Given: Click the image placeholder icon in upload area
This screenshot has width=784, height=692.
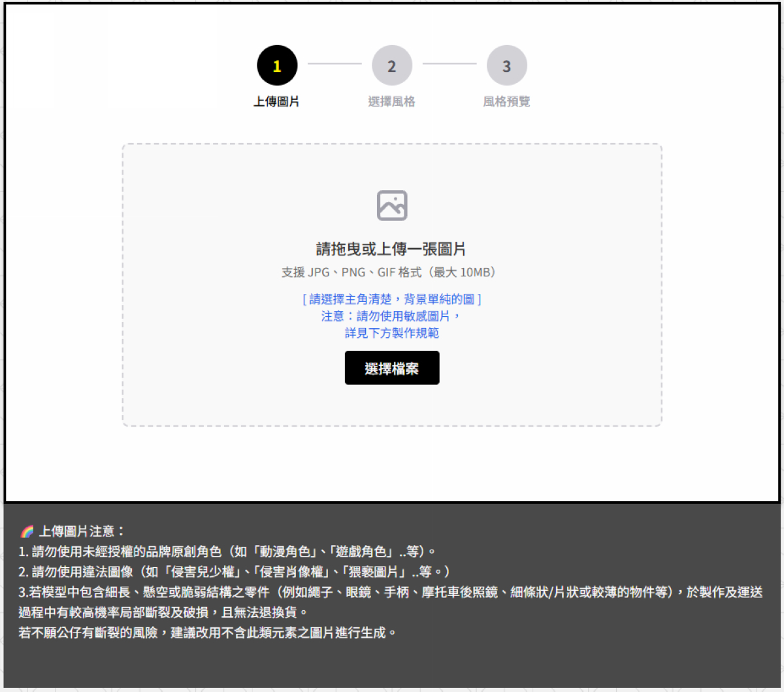Looking at the screenshot, I should [x=392, y=205].
